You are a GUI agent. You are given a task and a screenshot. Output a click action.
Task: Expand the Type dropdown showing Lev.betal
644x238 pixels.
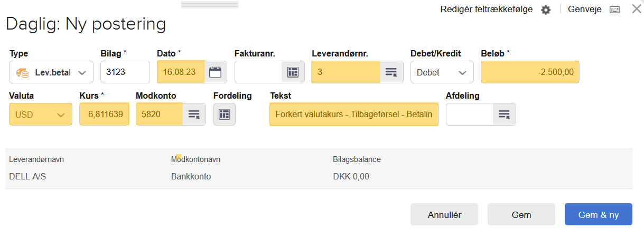pos(51,72)
